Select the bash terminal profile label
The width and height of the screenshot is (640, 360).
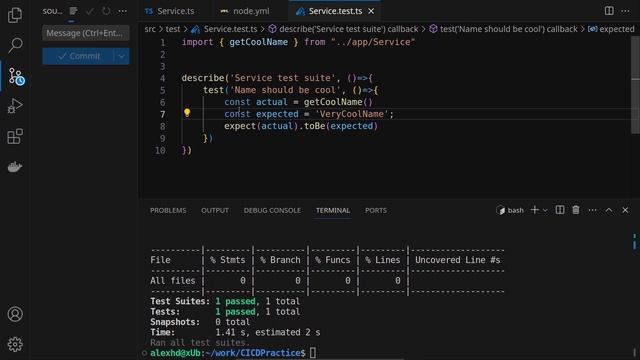[510, 210]
